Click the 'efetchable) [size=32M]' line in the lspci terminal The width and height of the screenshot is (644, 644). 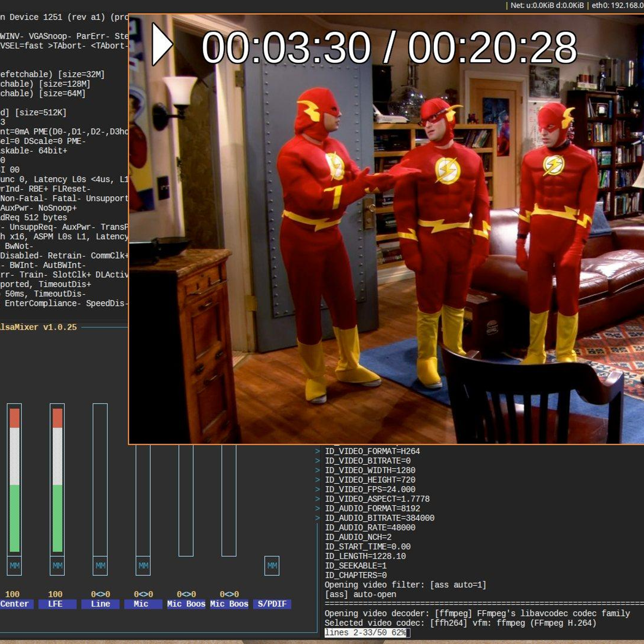coord(52,74)
